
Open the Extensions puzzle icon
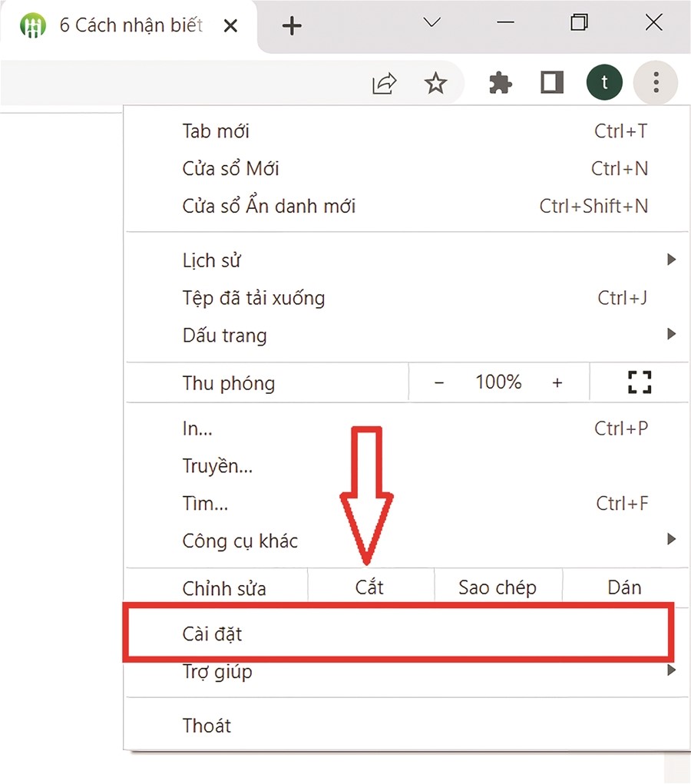click(501, 83)
